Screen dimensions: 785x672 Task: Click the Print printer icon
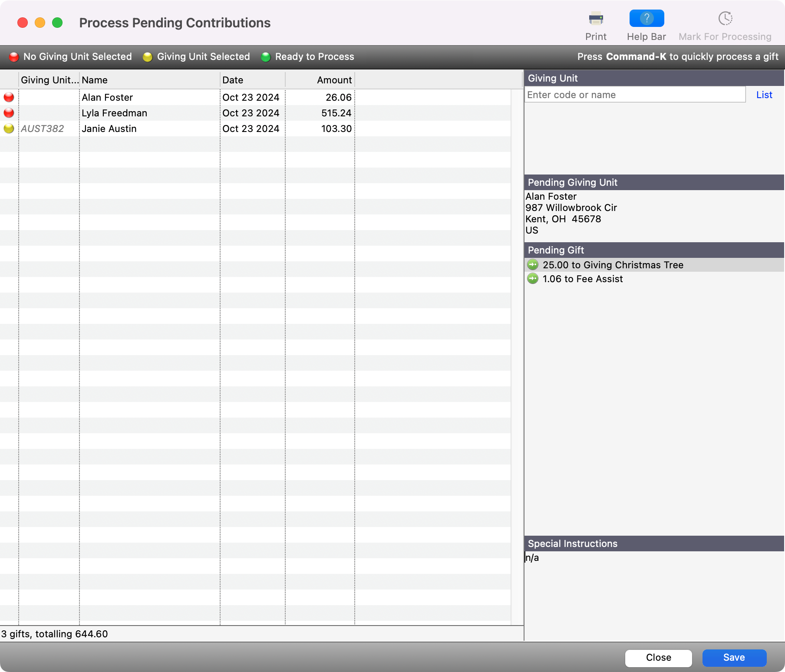point(596,19)
